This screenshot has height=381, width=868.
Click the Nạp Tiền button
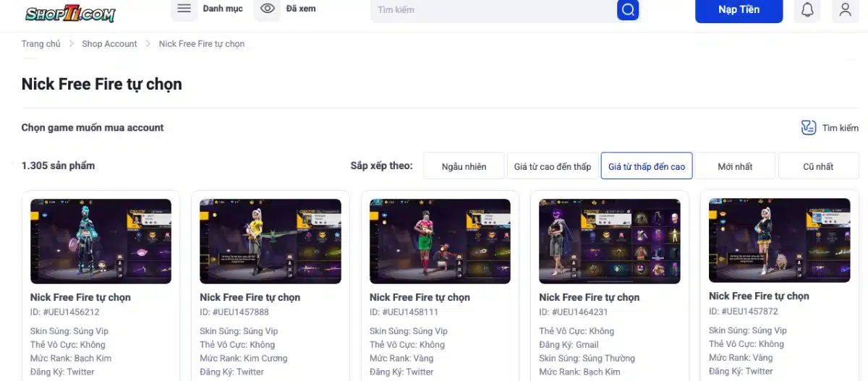click(739, 10)
